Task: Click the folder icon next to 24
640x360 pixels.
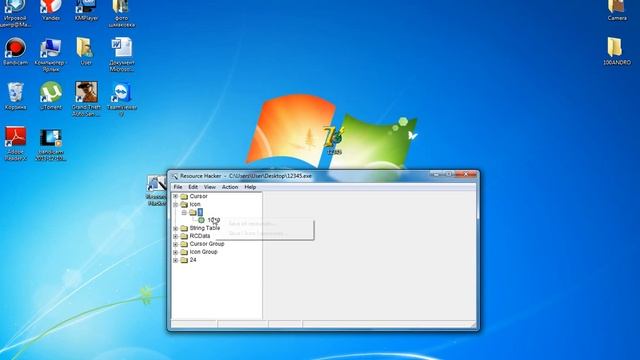Action: point(184,260)
